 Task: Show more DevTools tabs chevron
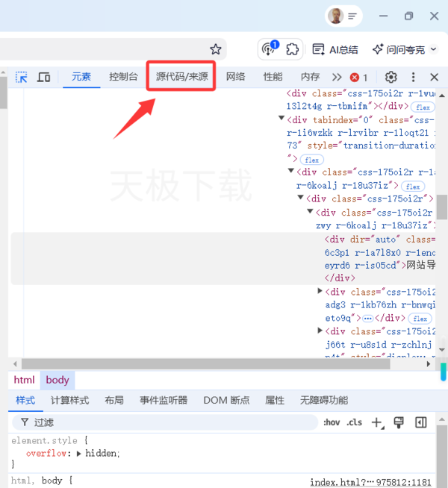(337, 77)
